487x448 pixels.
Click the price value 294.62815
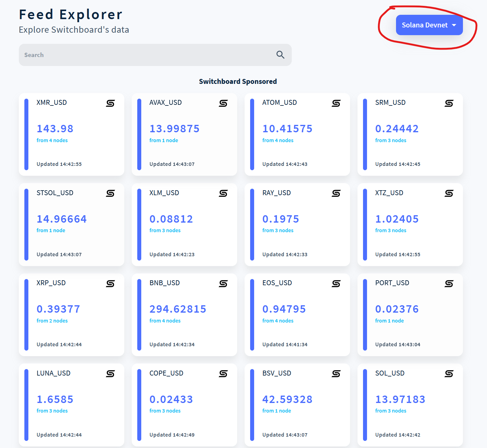178,309
